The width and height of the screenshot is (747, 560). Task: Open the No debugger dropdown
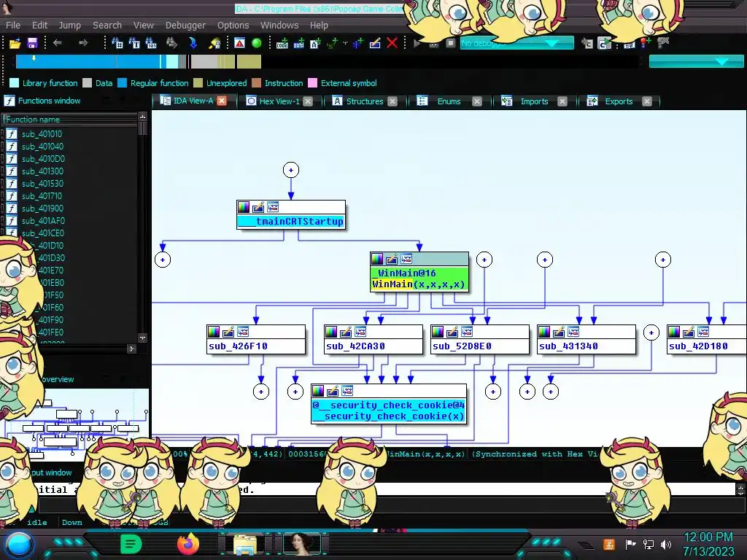coord(517,43)
